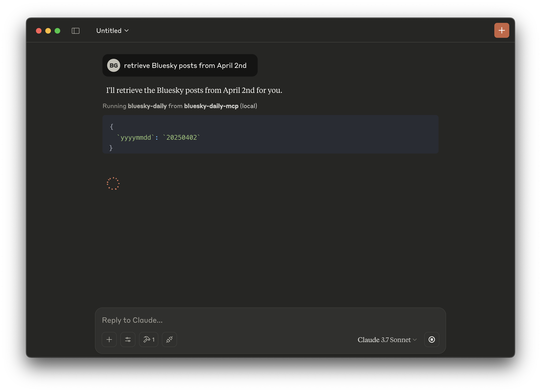Focus the Reply to Claude input field

coord(270,320)
